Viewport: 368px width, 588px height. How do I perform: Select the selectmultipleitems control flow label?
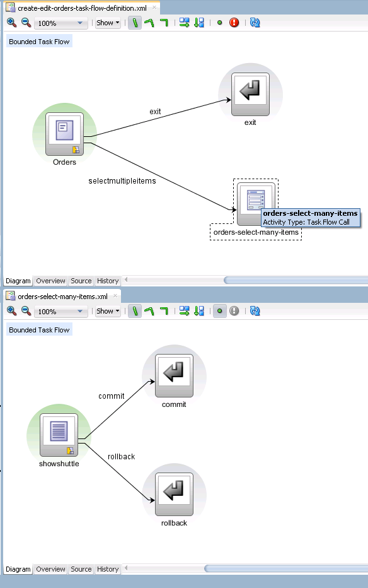tap(122, 181)
